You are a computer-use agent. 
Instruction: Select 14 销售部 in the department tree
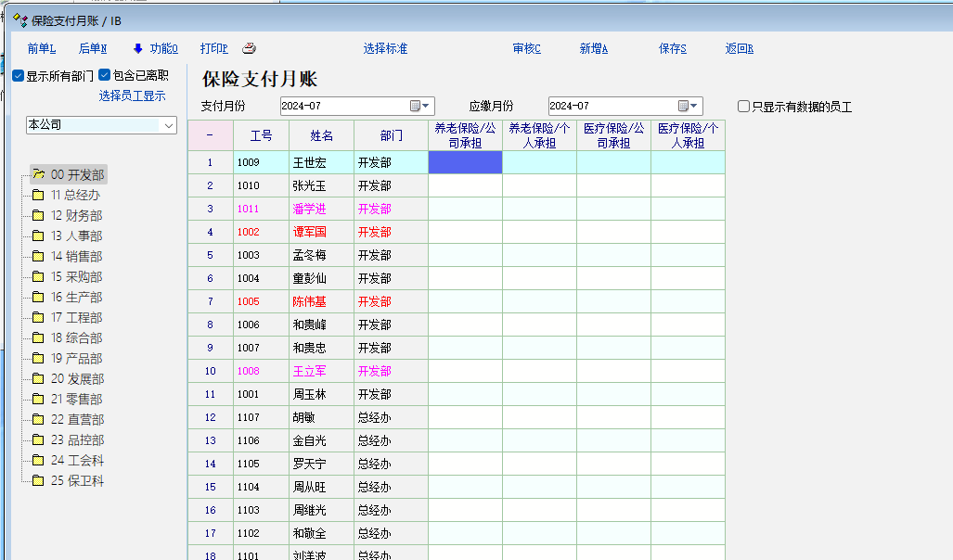(x=76, y=256)
